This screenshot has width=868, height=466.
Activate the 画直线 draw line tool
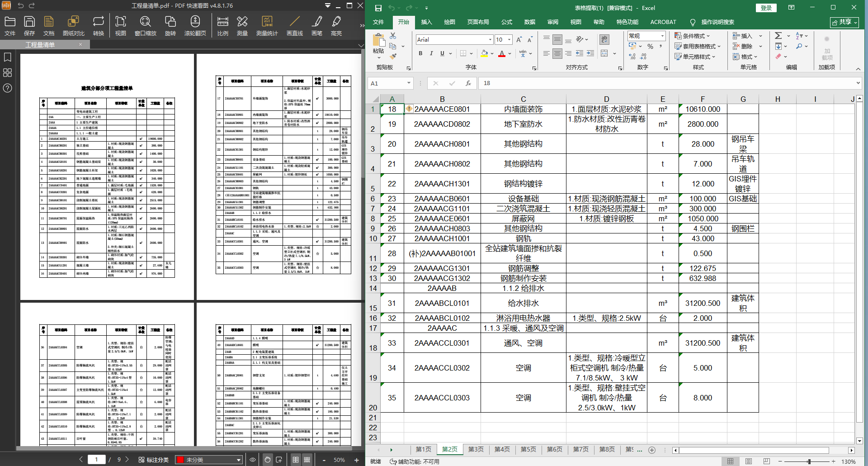pos(294,26)
